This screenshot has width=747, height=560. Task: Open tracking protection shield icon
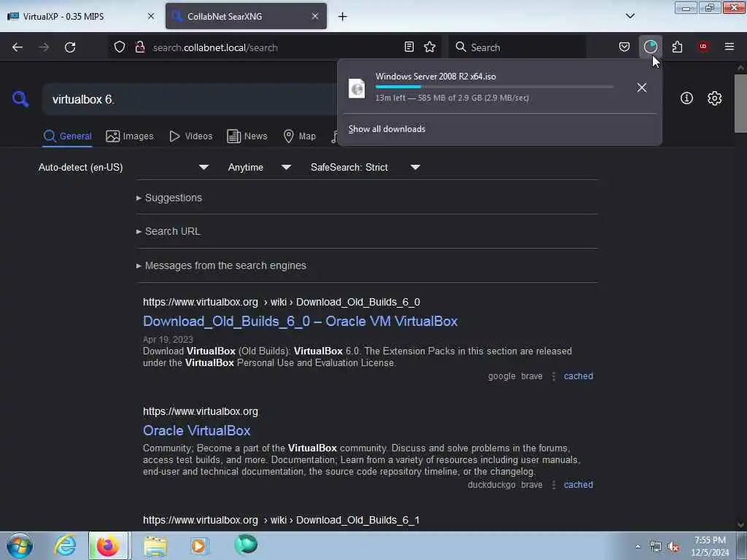click(x=120, y=47)
